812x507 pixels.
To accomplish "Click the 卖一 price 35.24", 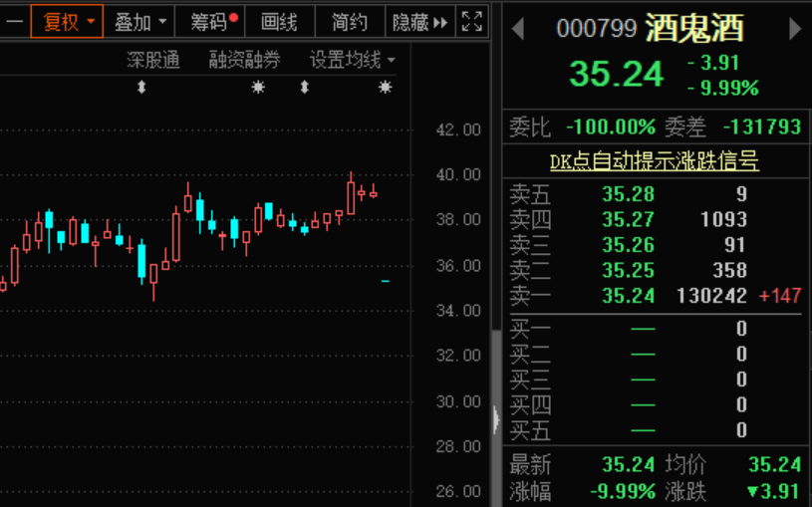I will pos(628,296).
